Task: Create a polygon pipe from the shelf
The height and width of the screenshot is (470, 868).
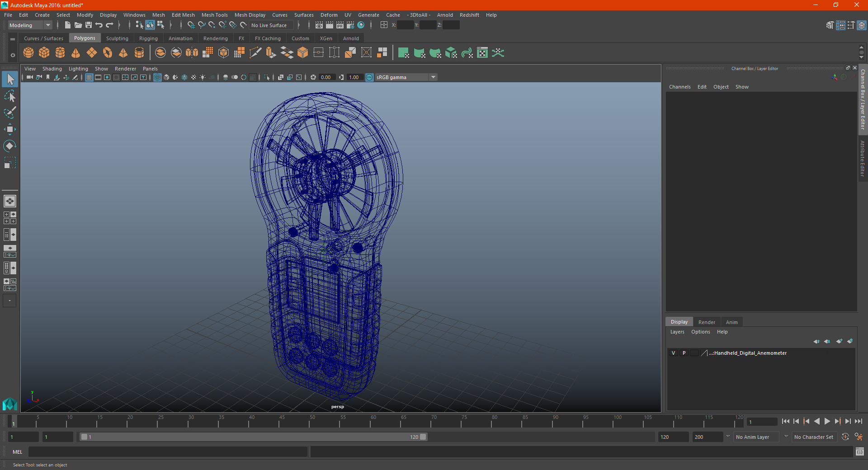Action: click(x=139, y=53)
